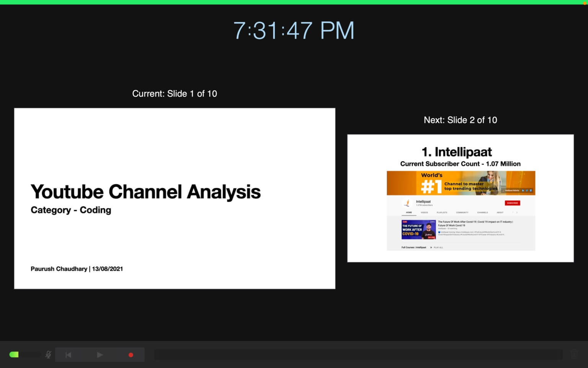The width and height of the screenshot is (588, 368).
Task: Click the COVID-19 video thumbnail in next slide
Action: 418,230
